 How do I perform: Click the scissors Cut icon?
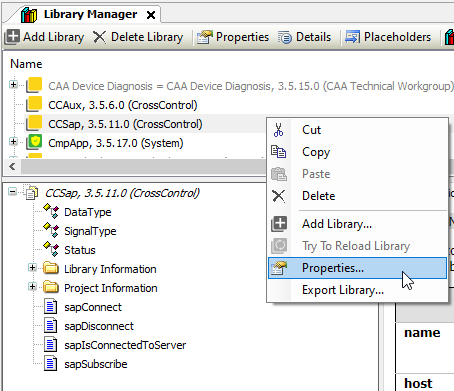279,130
